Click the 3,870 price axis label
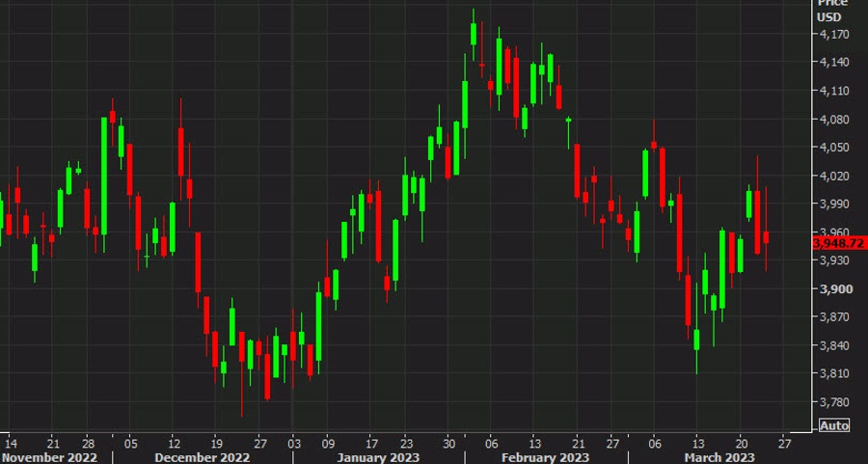The height and width of the screenshot is (464, 868). click(x=833, y=317)
